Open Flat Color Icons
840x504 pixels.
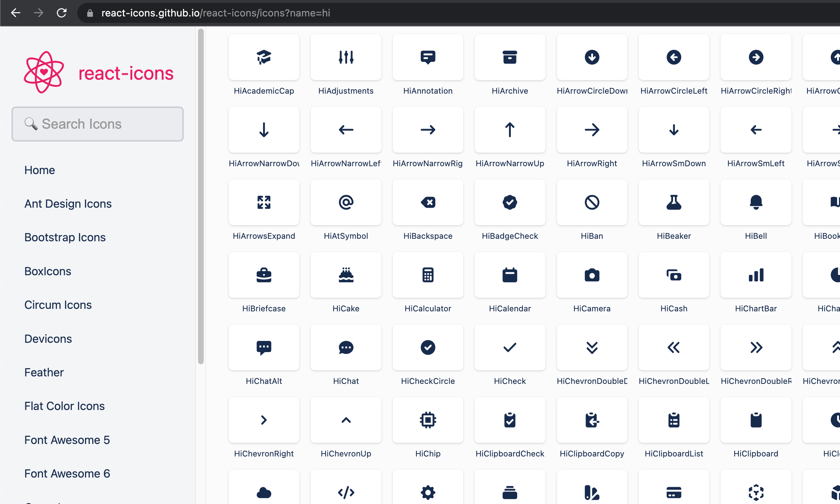pyautogui.click(x=64, y=406)
